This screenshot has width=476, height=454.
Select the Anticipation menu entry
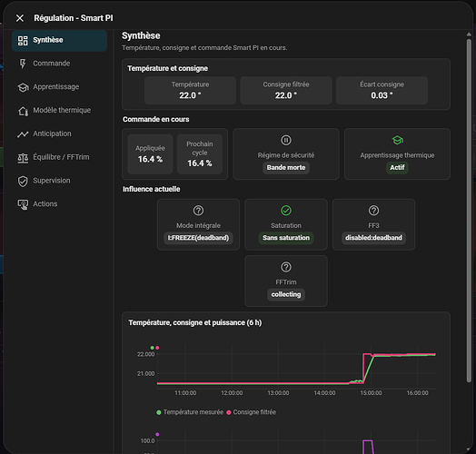[60, 133]
